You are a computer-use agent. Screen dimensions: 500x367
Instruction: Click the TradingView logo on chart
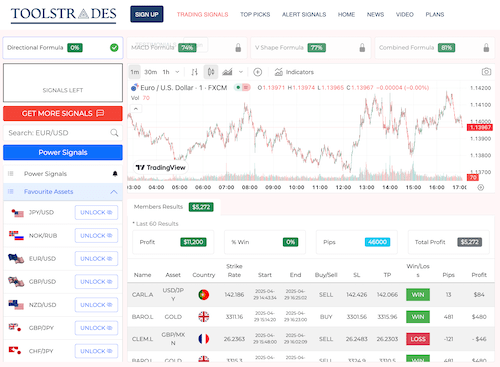pyautogui.click(x=161, y=167)
